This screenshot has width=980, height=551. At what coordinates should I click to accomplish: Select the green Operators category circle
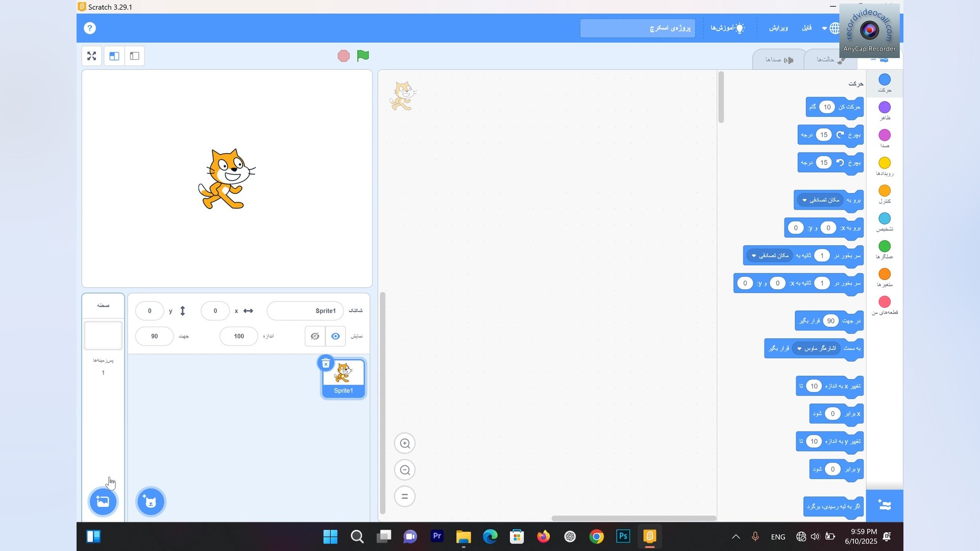coord(885,247)
